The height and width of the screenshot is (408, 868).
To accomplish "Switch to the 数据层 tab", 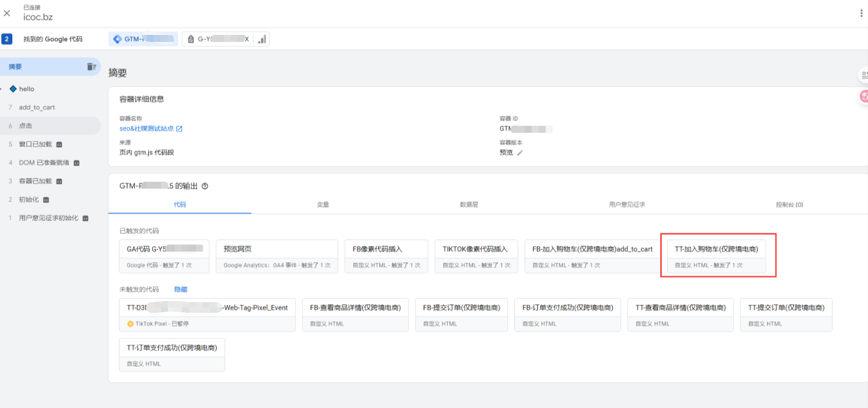I will point(469,205).
